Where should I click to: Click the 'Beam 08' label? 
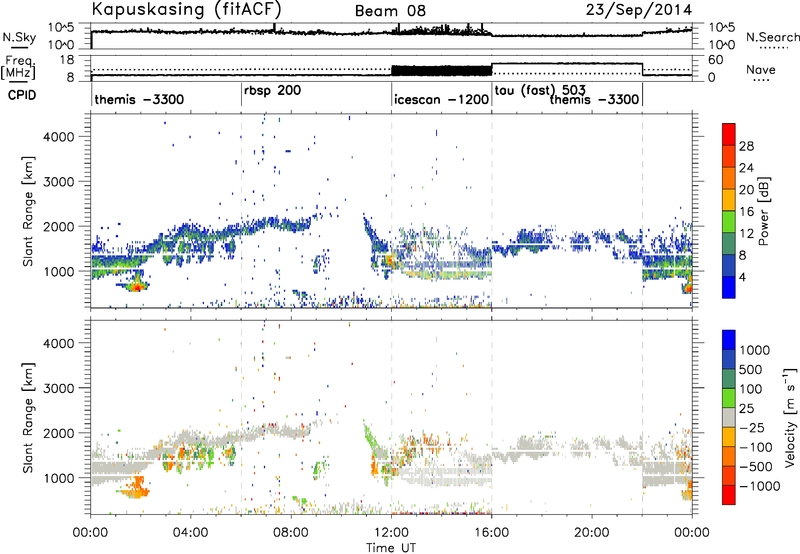point(390,11)
